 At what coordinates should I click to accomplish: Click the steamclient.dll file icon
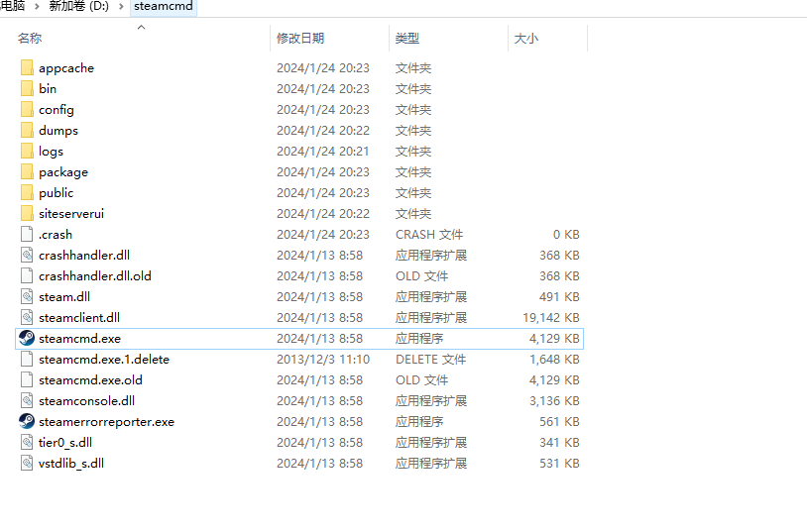[27, 317]
